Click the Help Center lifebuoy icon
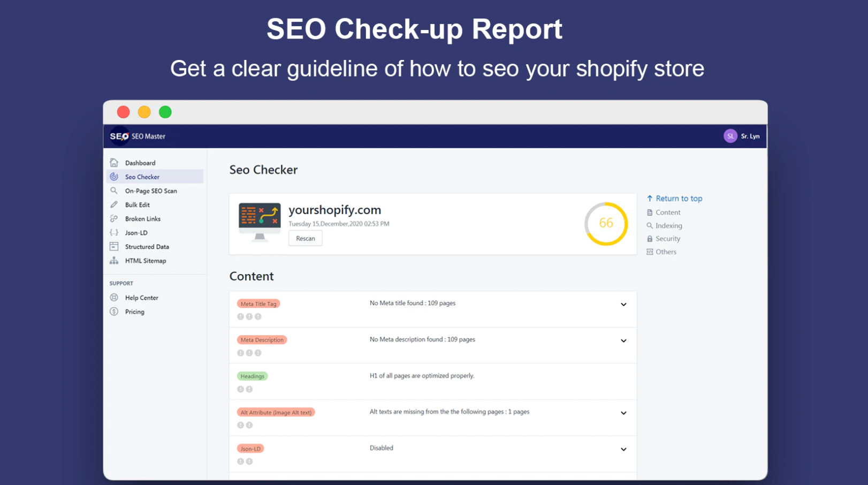868x485 pixels. [x=114, y=298]
